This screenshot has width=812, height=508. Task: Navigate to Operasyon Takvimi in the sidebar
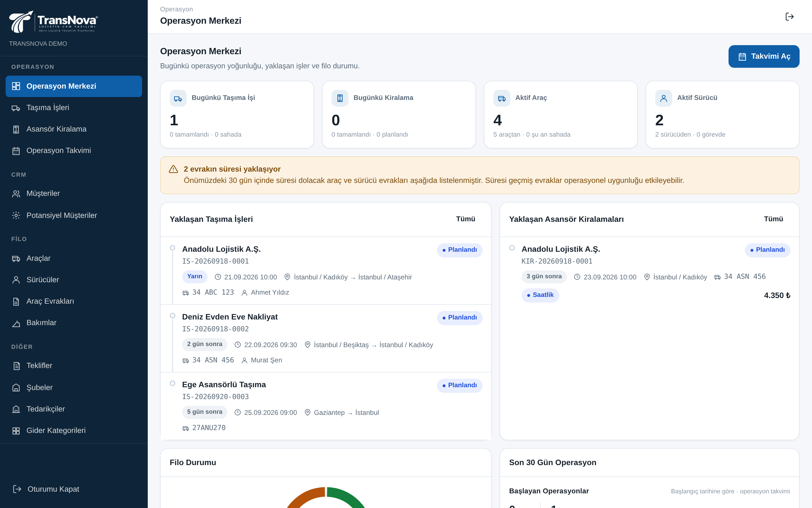pyautogui.click(x=74, y=151)
